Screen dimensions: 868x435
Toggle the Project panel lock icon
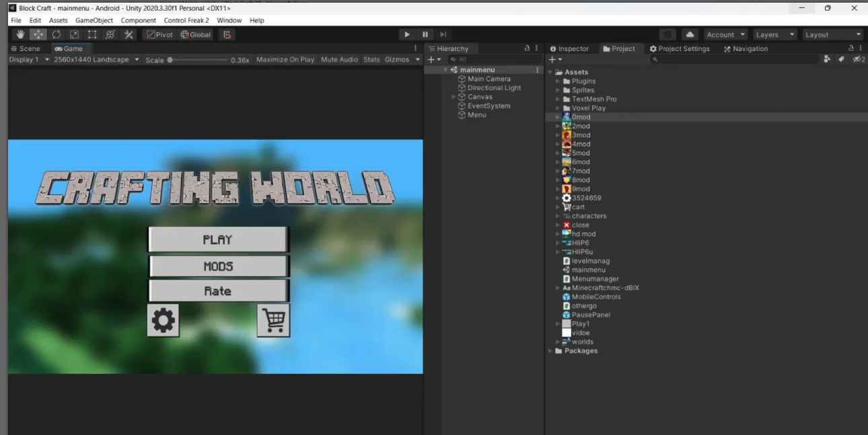coord(851,48)
